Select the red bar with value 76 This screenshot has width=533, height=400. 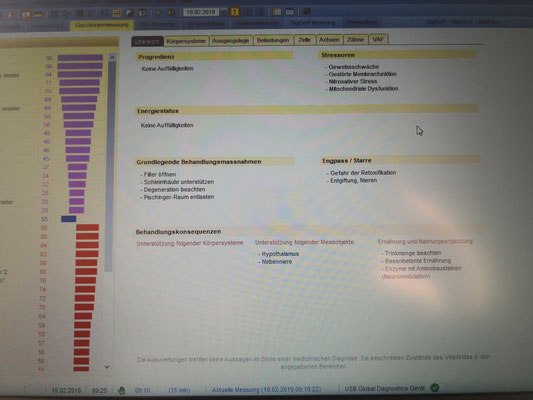click(85, 280)
